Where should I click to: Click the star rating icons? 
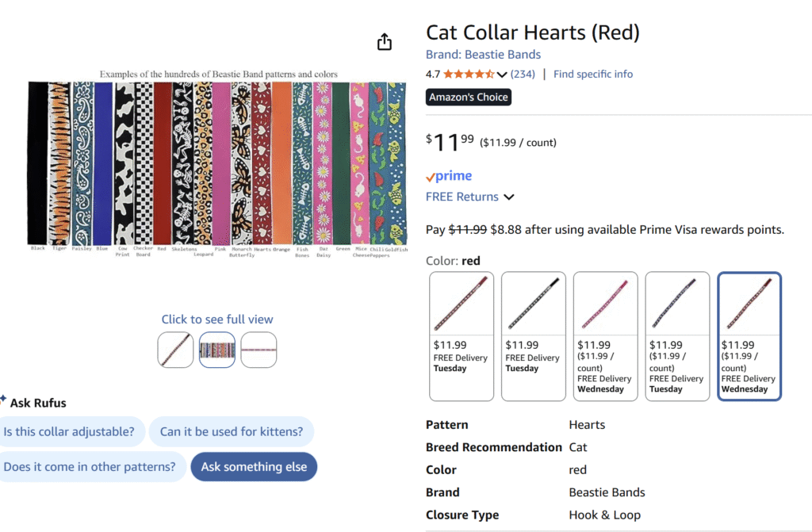(469, 75)
